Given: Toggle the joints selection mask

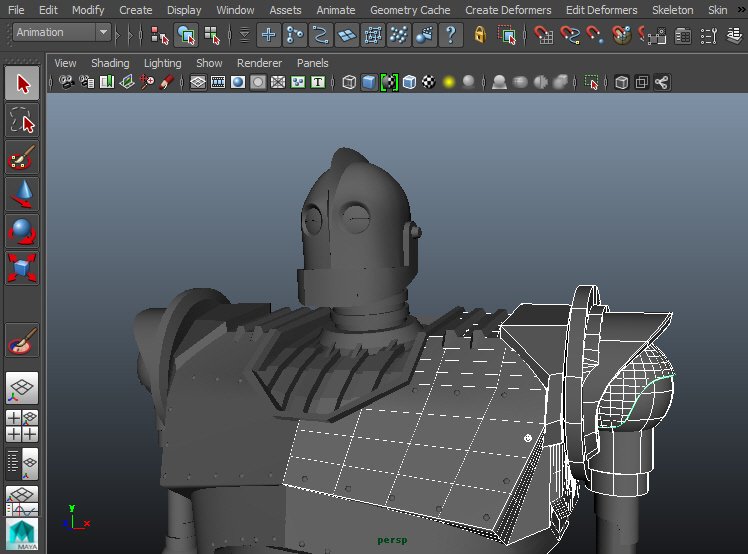Looking at the screenshot, I should [x=294, y=35].
